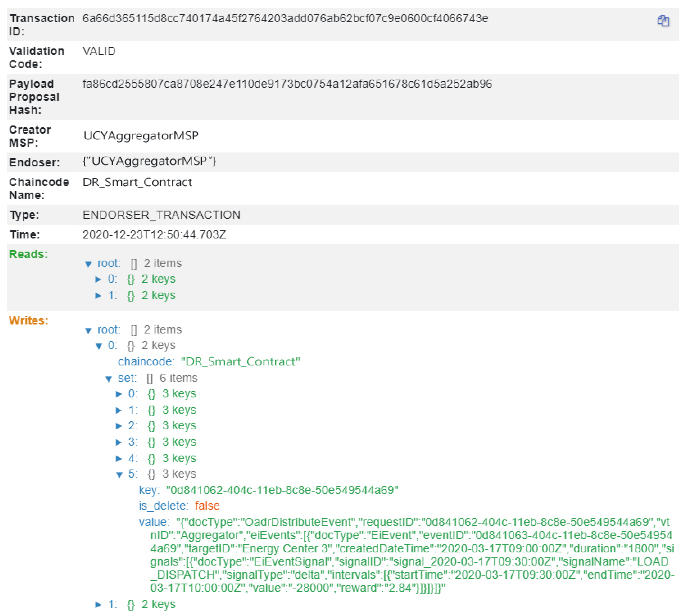
Task: Collapse item 0 under Writes root
Action: pos(99,346)
